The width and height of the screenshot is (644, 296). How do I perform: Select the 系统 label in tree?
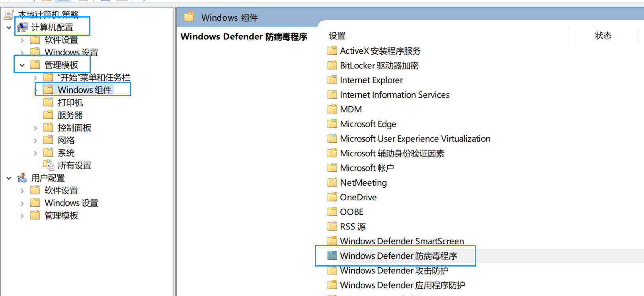[66, 153]
